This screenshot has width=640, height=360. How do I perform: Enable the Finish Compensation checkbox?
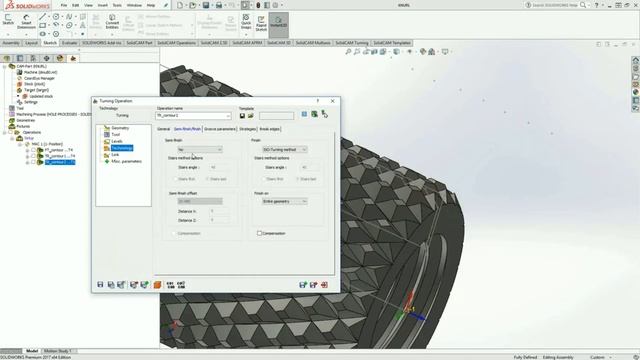coord(259,233)
